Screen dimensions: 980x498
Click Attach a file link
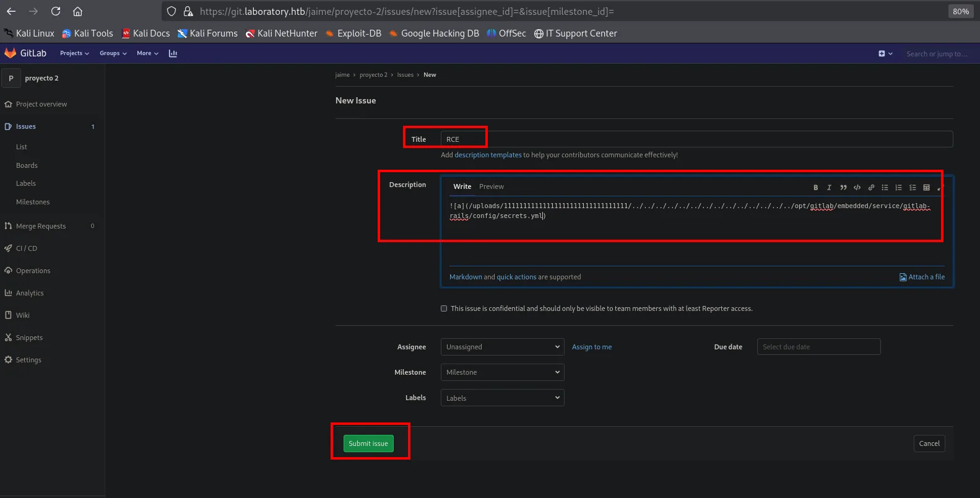[922, 277]
